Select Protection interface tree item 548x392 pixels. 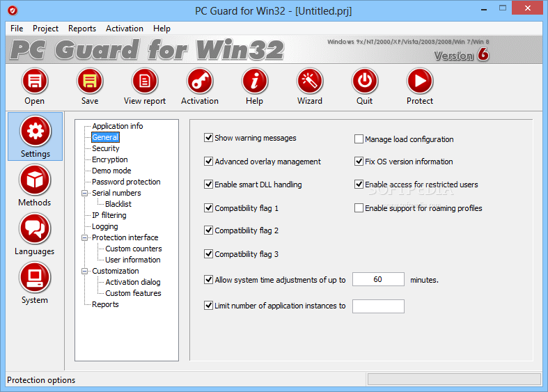pos(125,237)
